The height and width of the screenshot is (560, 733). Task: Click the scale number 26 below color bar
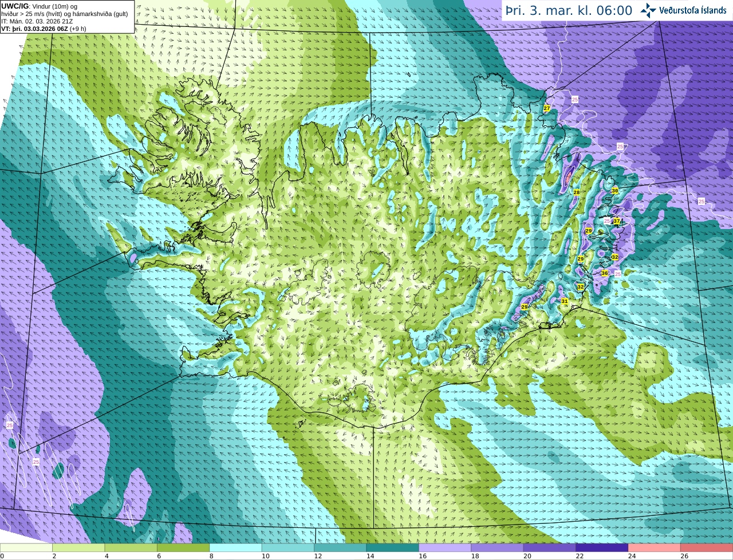click(x=684, y=556)
